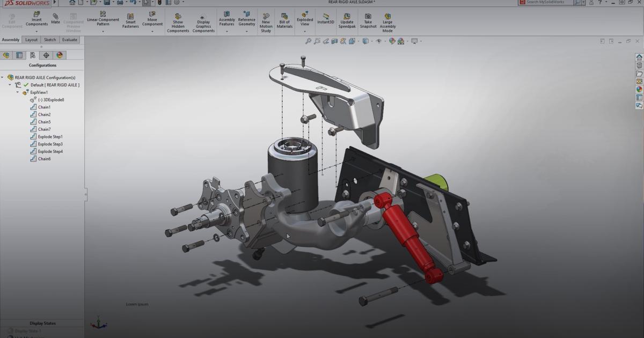The width and height of the screenshot is (644, 338).
Task: Open the DimXpertManager crosshair tab
Action: pos(46,55)
